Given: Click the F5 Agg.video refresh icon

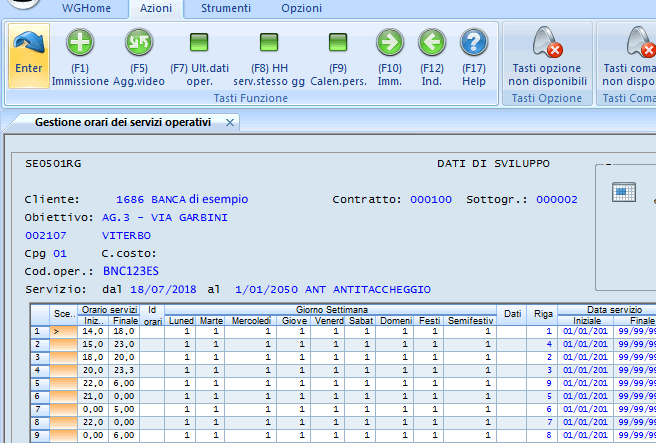Looking at the screenshot, I should point(138,43).
